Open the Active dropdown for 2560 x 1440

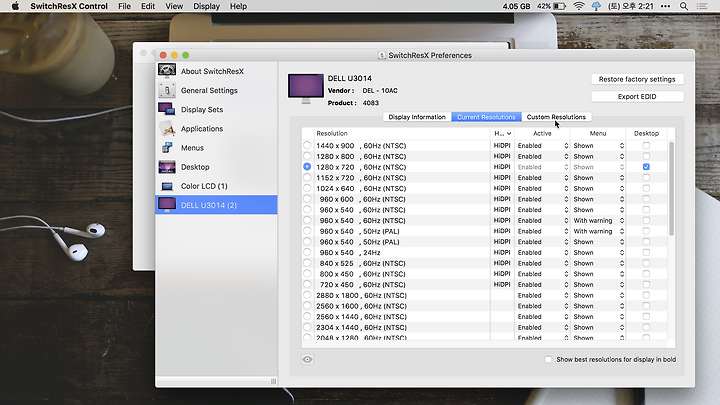pyautogui.click(x=543, y=317)
